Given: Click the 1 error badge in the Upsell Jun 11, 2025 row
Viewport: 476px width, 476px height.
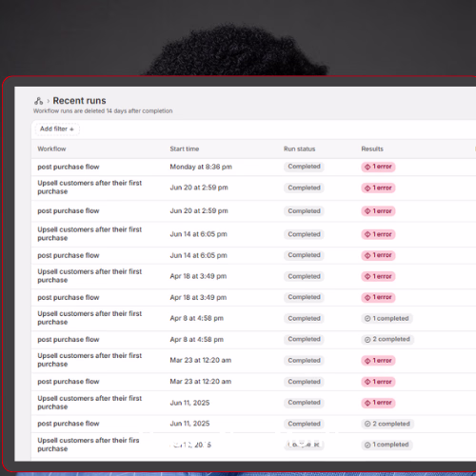Looking at the screenshot, I should point(378,403).
